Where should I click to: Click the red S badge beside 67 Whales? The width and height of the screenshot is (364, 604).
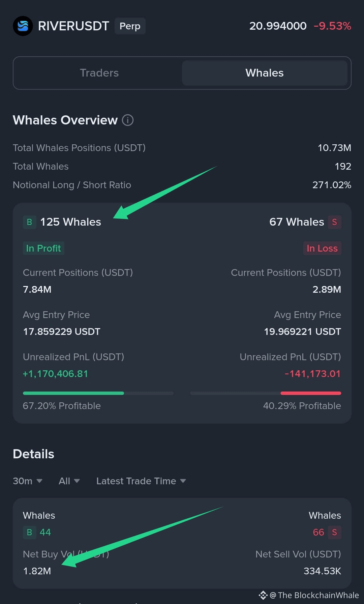[x=334, y=222]
